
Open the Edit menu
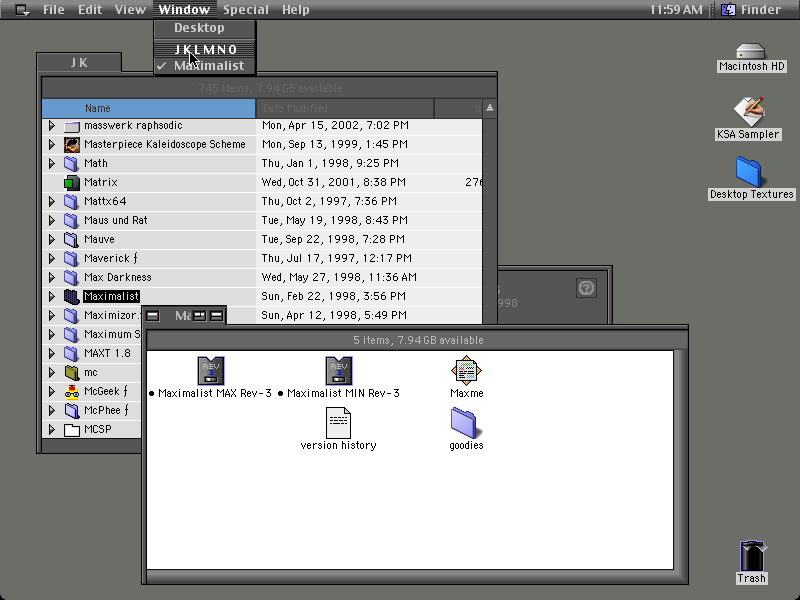pyautogui.click(x=90, y=10)
